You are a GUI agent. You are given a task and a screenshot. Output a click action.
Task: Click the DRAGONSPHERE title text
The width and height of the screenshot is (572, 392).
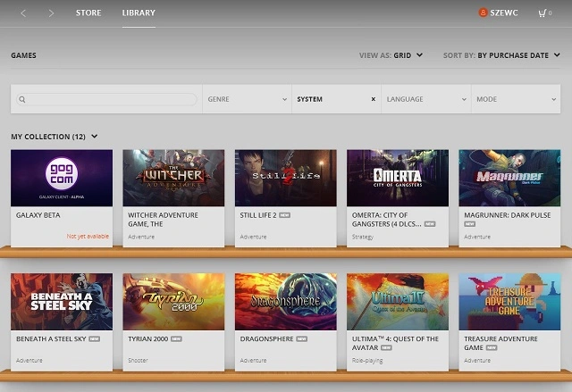[x=266, y=339]
